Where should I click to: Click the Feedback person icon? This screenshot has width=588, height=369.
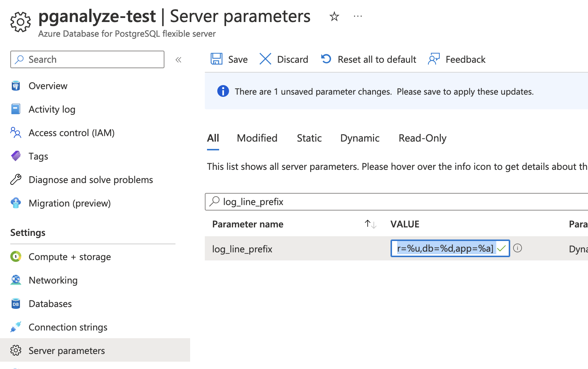pyautogui.click(x=434, y=59)
